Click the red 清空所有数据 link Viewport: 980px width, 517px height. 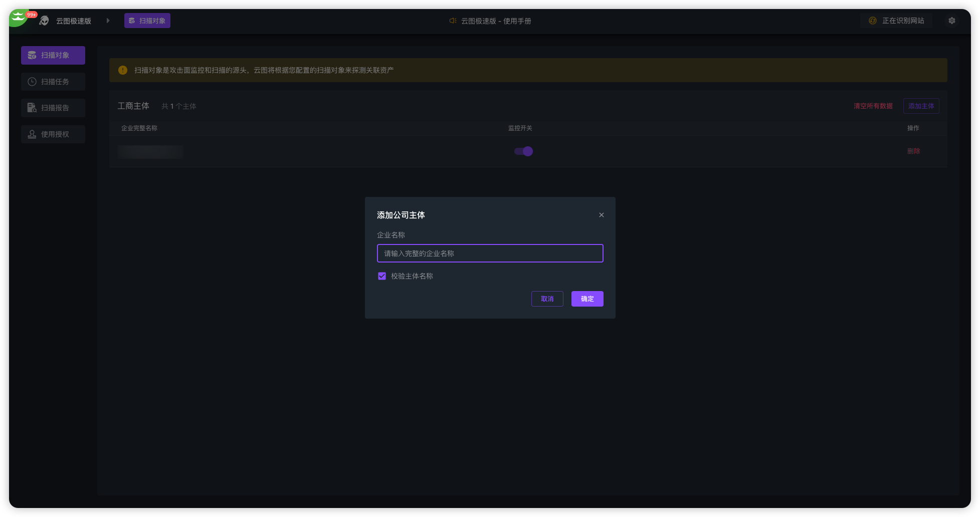[x=873, y=106]
